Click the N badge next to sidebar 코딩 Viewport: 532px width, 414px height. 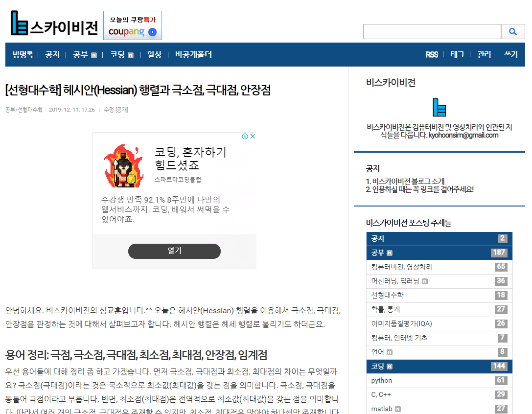click(390, 367)
